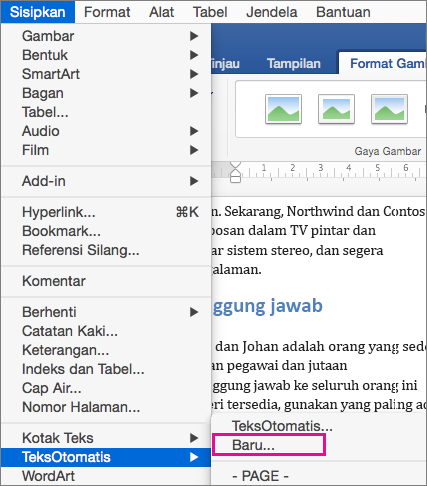Choose Bookmark... menu item

pyautogui.click(x=106, y=231)
